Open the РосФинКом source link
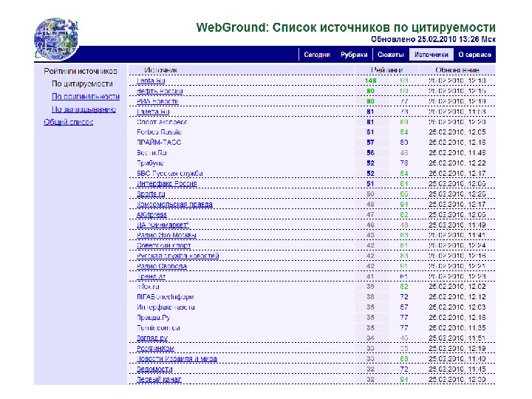This screenshot has width=532, height=399. [x=155, y=349]
